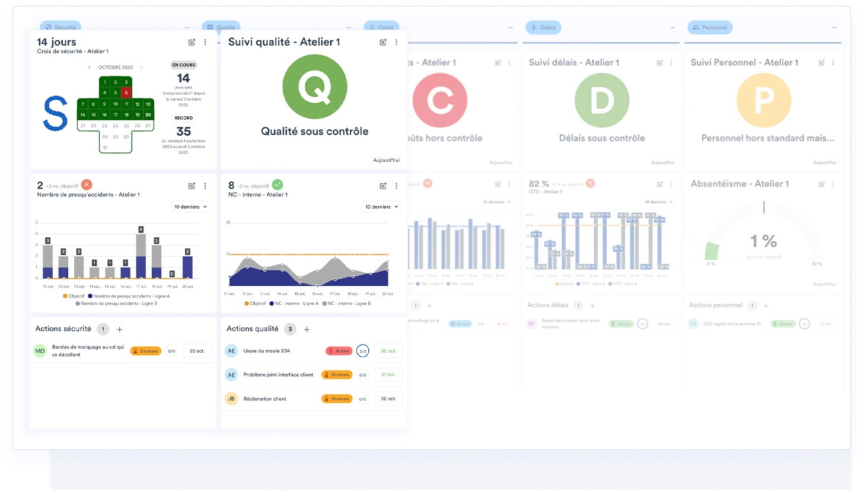
Task: Click the plane icon on the Délais tab
Action: click(534, 27)
